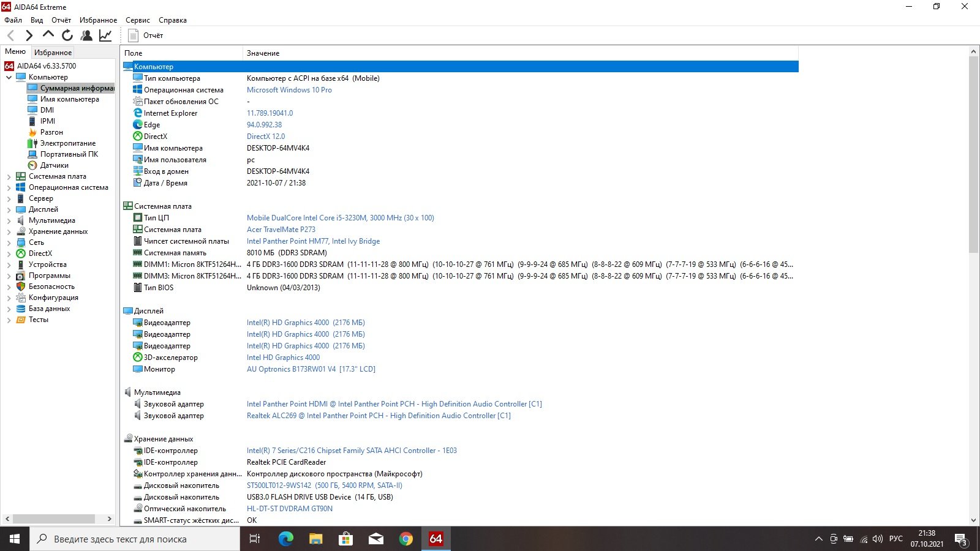The height and width of the screenshot is (551, 980).
Task: Open the user profile icon in toolbar
Action: click(x=86, y=36)
